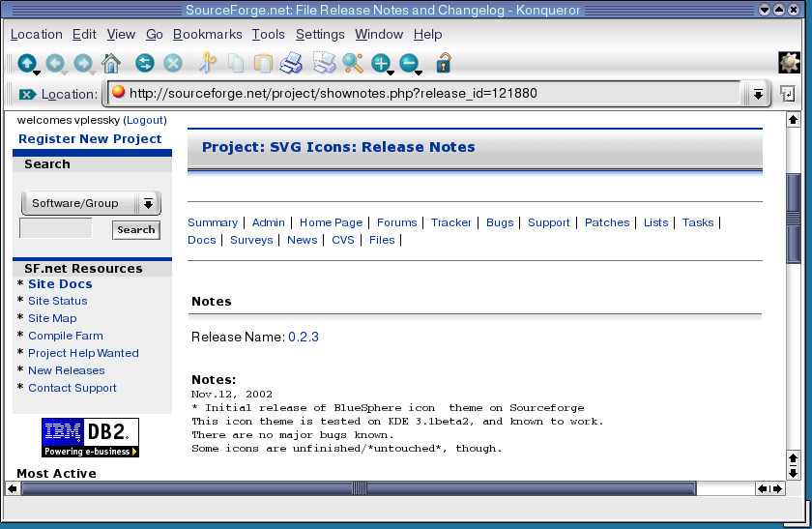The width and height of the screenshot is (812, 529).
Task: Open the Bookmarks menu
Action: pyautogui.click(x=207, y=34)
